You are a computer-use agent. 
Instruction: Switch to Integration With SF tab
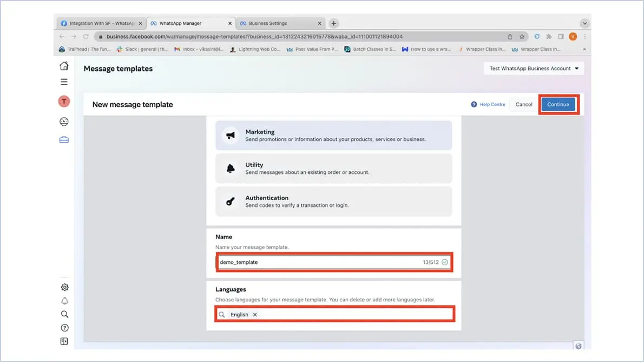pyautogui.click(x=101, y=23)
